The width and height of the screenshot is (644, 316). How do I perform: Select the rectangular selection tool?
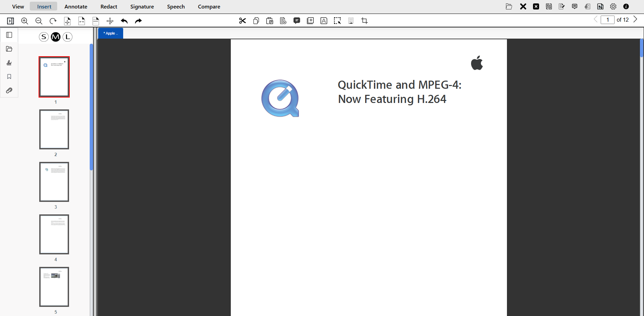(337, 21)
